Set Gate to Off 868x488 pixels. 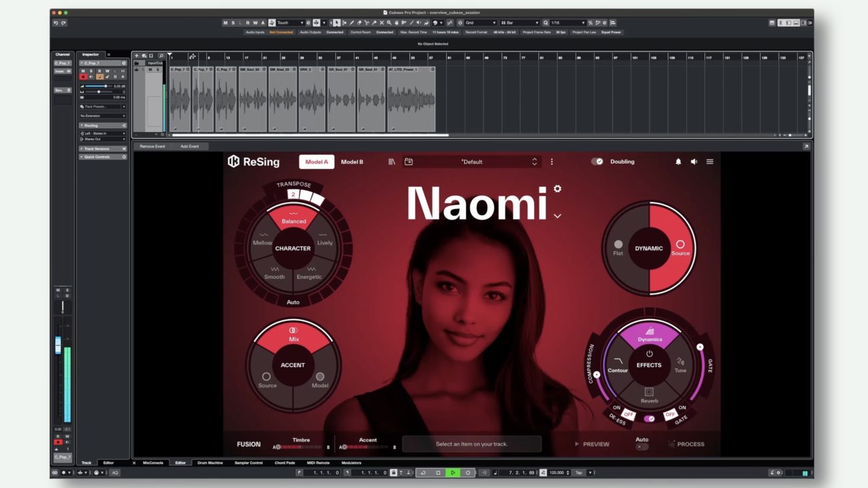click(x=670, y=415)
